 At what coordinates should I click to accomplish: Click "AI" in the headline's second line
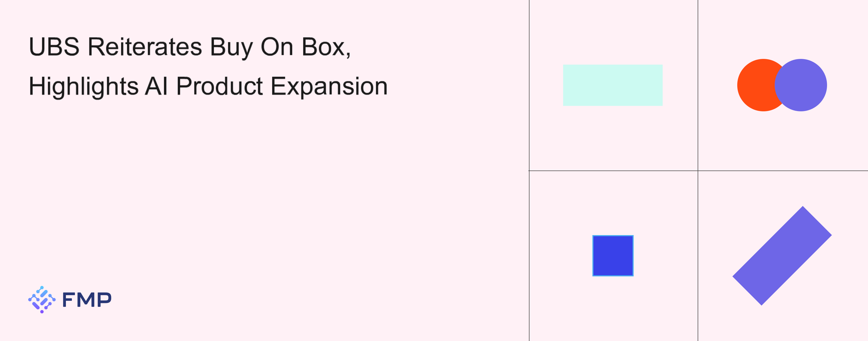[156, 86]
